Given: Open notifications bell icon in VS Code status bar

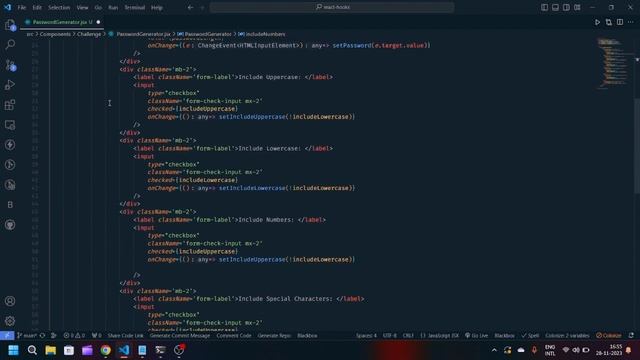Looking at the screenshot, I should pyautogui.click(x=631, y=336).
